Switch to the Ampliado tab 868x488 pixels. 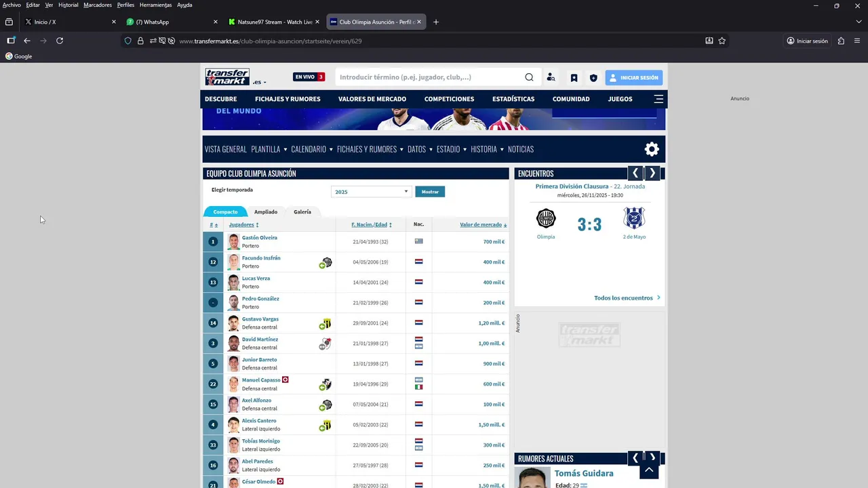tap(266, 212)
